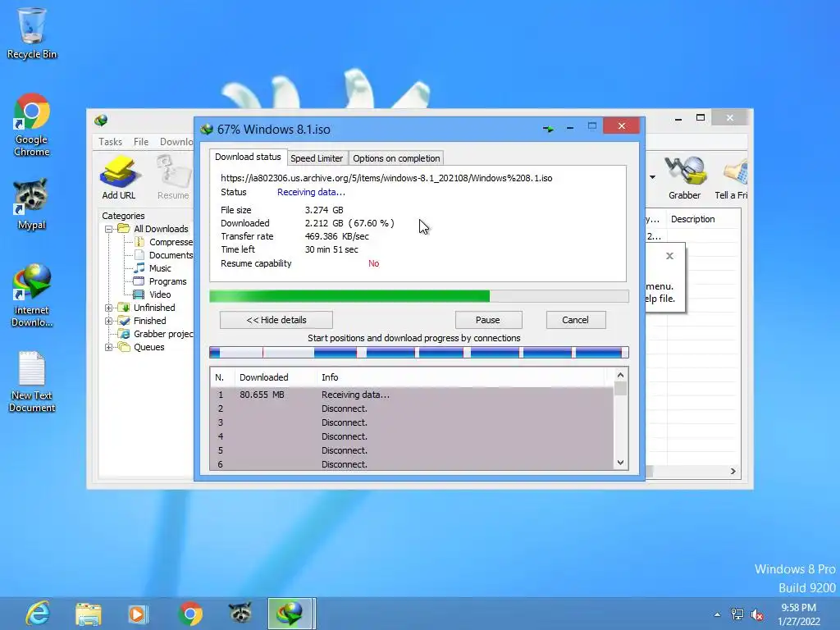Select Finished category label
This screenshot has width=840, height=630.
tap(149, 321)
